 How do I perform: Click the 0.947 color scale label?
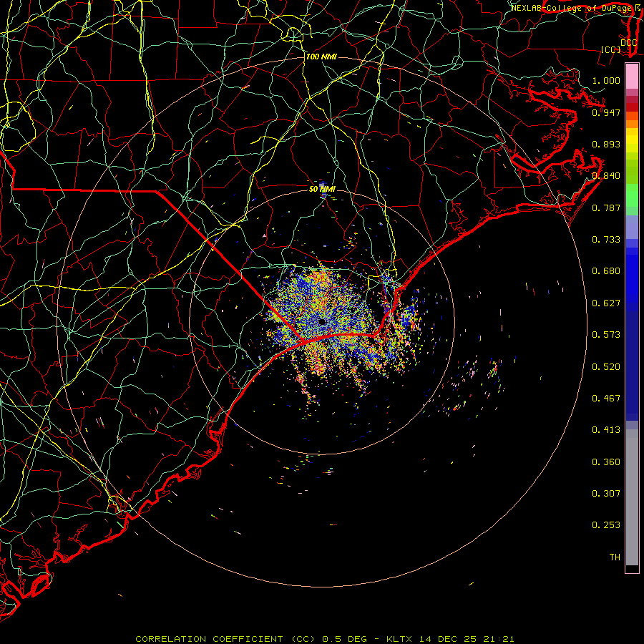tap(606, 112)
